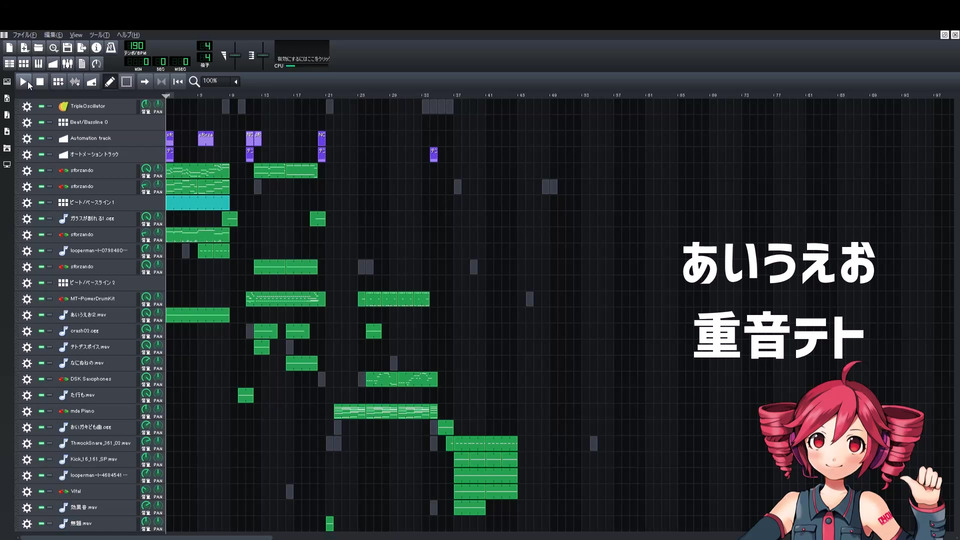This screenshot has height=540, width=960.
Task: Open the instrument plugins sidebar icon
Action: click(7, 81)
